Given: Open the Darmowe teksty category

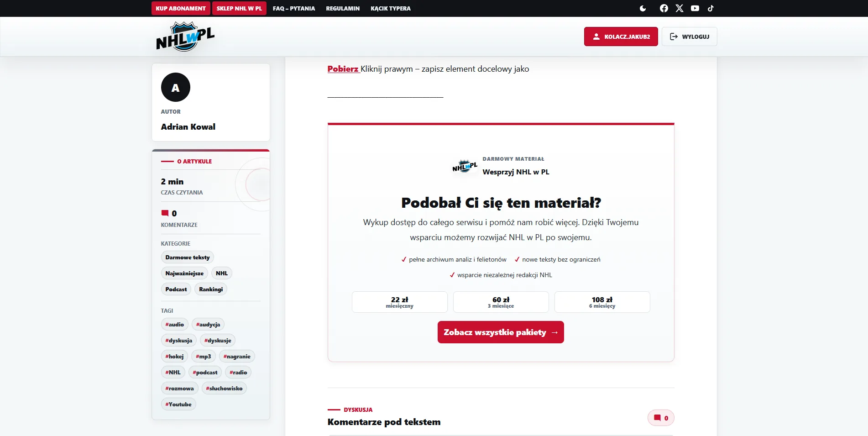Looking at the screenshot, I should (188, 257).
